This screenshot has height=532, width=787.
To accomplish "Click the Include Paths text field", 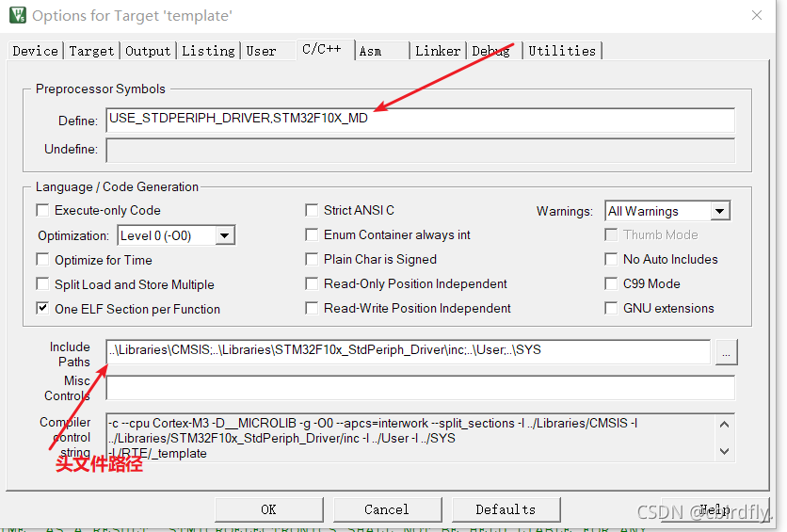I will tap(408, 351).
